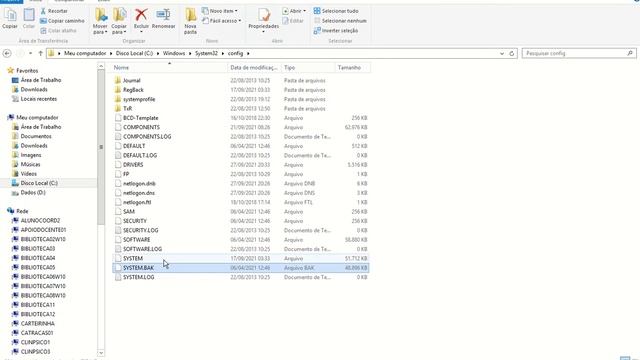Click the search magnifier icon
Screen dimensions: 640x360
630,53
